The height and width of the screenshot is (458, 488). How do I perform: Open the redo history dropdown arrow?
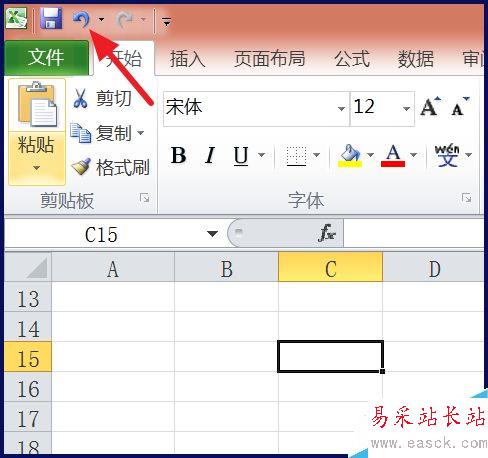pyautogui.click(x=143, y=20)
